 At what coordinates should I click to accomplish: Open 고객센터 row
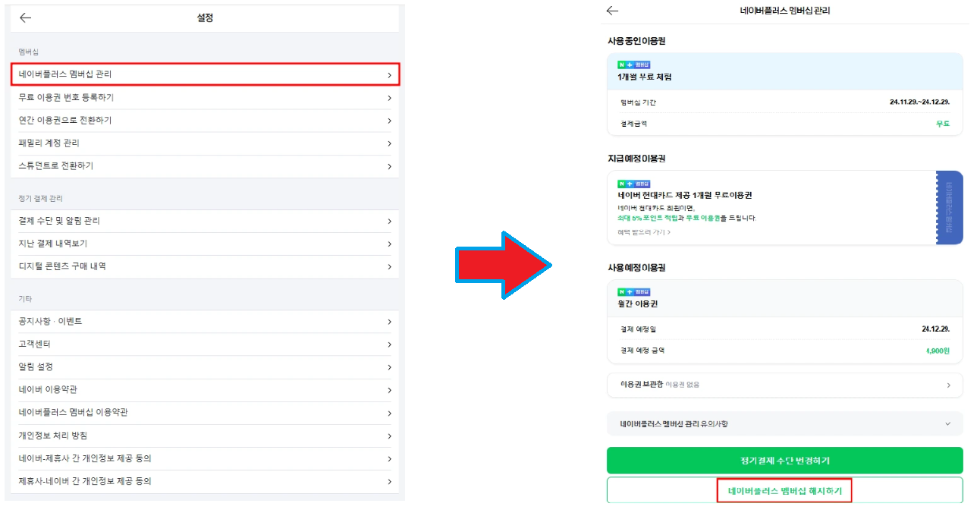click(205, 345)
